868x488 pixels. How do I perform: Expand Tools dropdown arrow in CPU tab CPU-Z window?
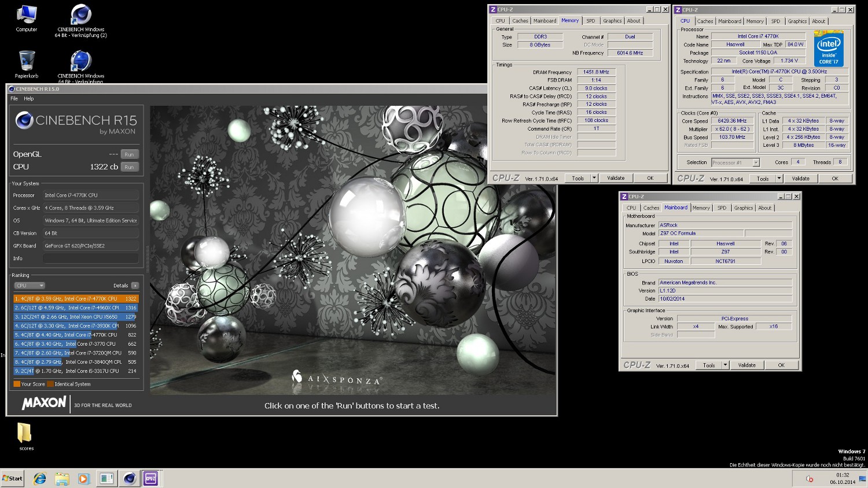tap(779, 179)
